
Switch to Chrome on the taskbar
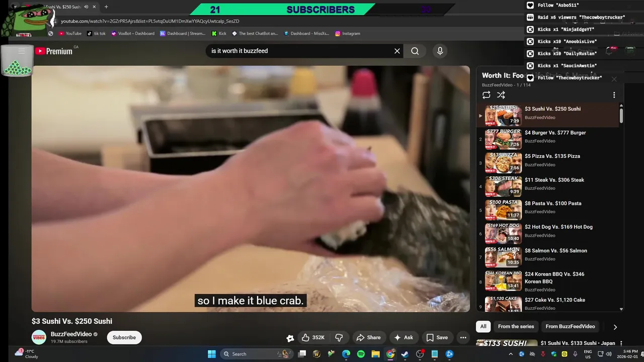390,354
